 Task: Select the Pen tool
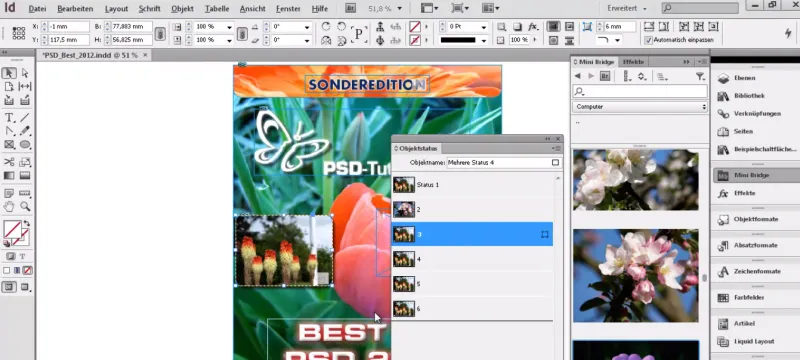click(x=9, y=131)
